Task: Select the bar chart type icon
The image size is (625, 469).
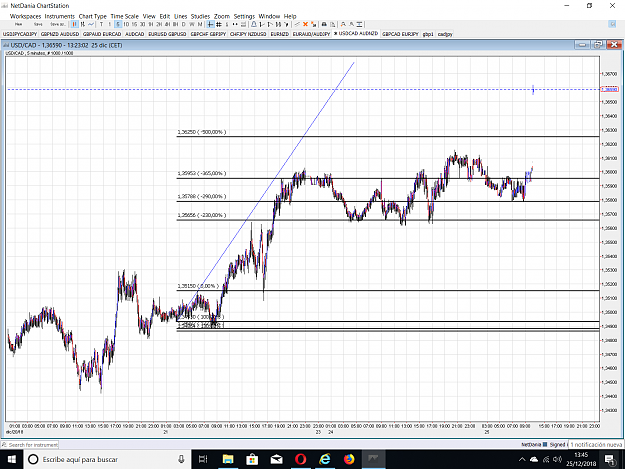Action: click(x=83, y=24)
